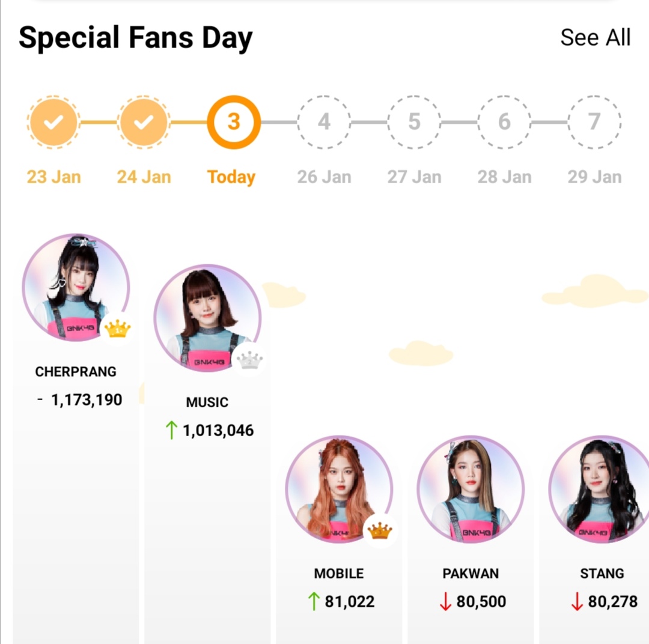Click the red down arrow beside 80,278
The image size is (649, 644).
coord(577,601)
